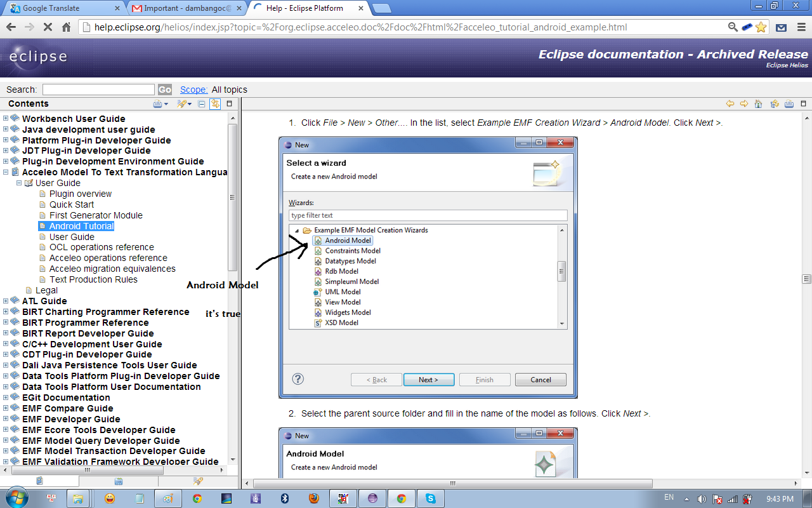
Task: Open the Scope link
Action: 194,90
